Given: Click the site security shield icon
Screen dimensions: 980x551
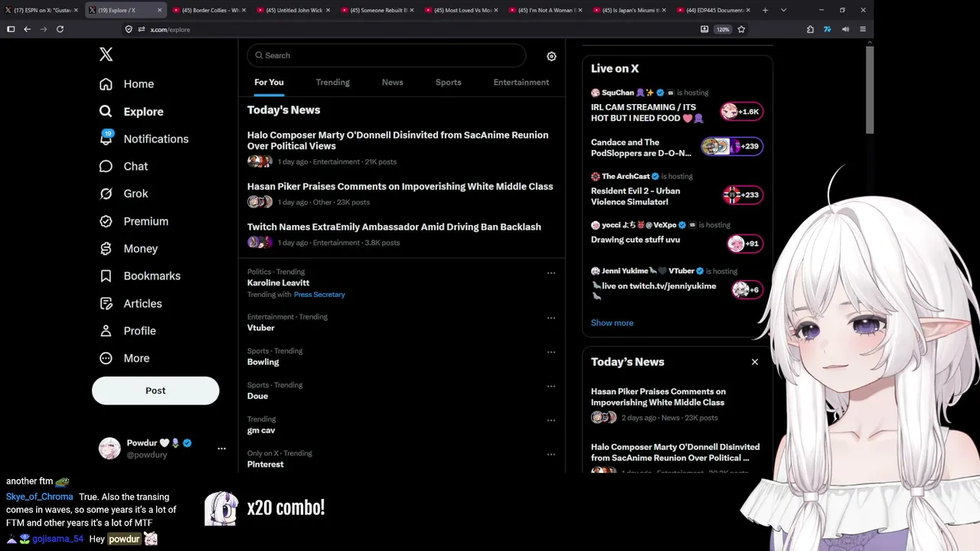Looking at the screenshot, I should coord(129,29).
